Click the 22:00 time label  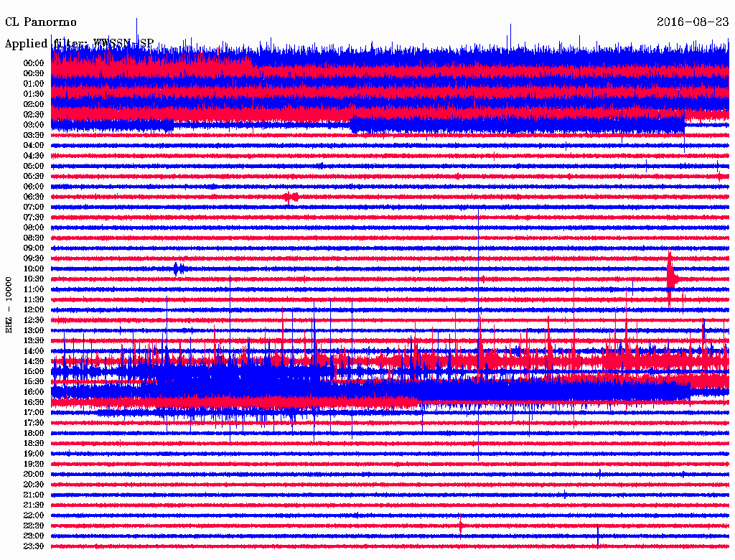(33, 515)
